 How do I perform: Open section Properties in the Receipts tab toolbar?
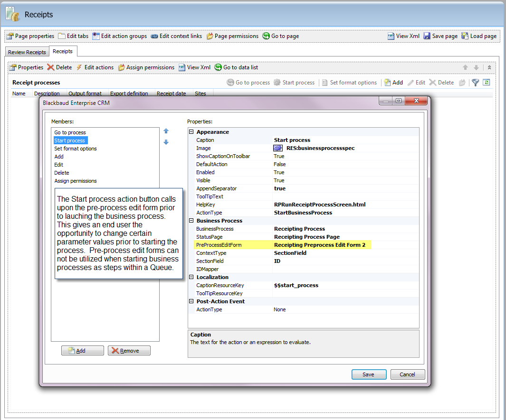[x=27, y=67]
